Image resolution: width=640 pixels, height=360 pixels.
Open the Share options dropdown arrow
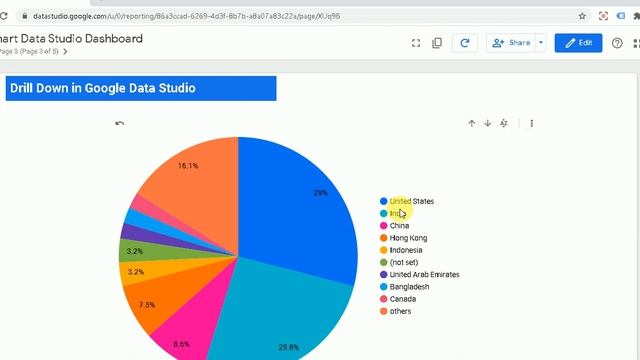click(x=541, y=43)
